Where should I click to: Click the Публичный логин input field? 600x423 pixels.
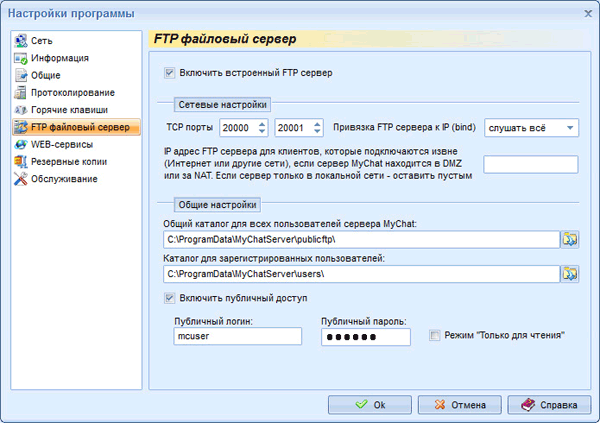pos(237,337)
